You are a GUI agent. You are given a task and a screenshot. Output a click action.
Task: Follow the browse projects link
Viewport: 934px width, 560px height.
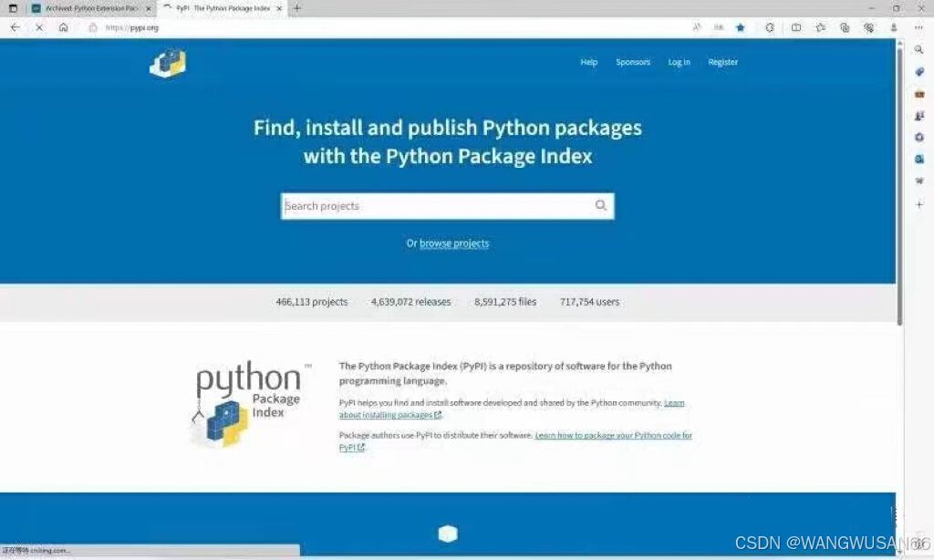point(454,244)
